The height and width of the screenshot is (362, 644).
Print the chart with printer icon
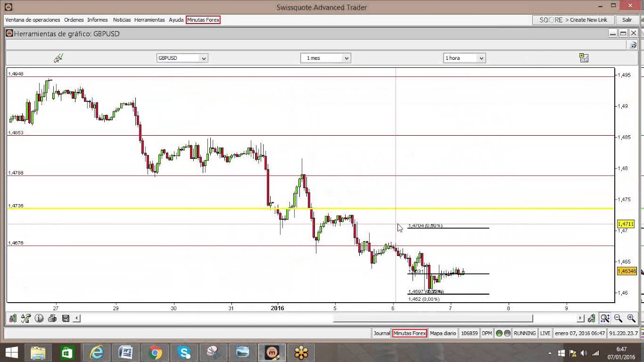[x=52, y=318]
